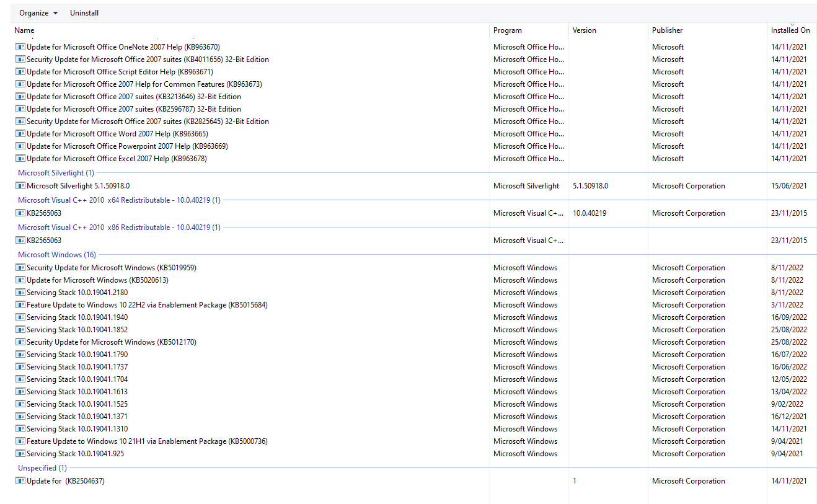Click version cell 10.0.40219
The image size is (817, 504).
tap(590, 213)
